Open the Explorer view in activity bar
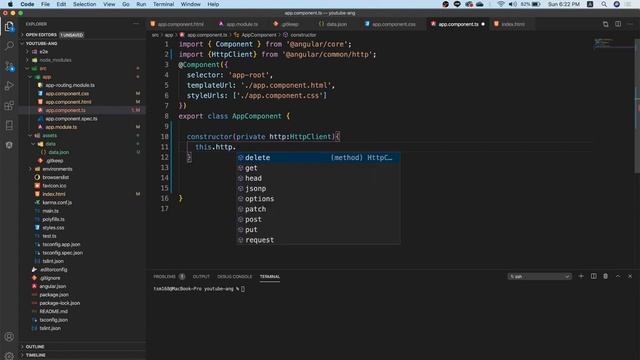Viewport: 640px width, 360px height. (9, 27)
